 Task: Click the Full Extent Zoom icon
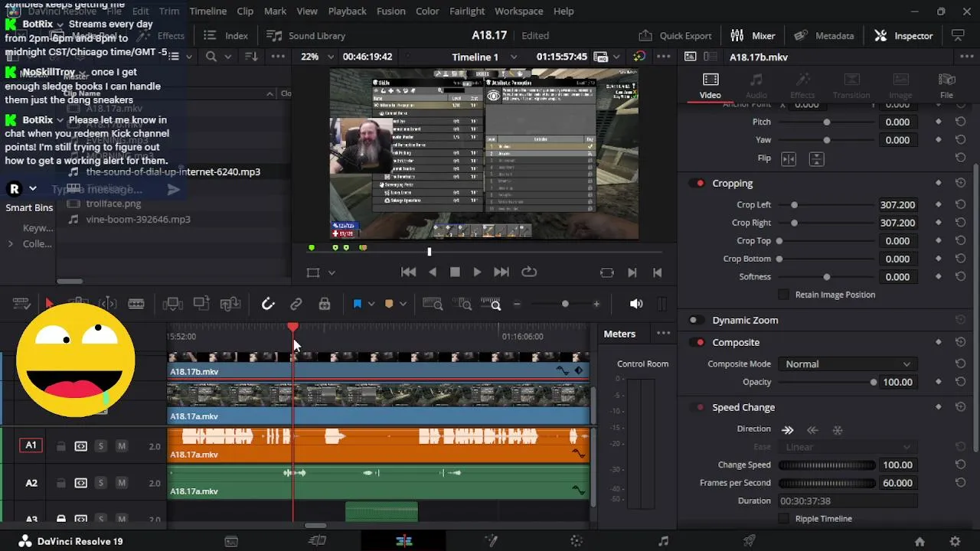pyautogui.click(x=433, y=304)
